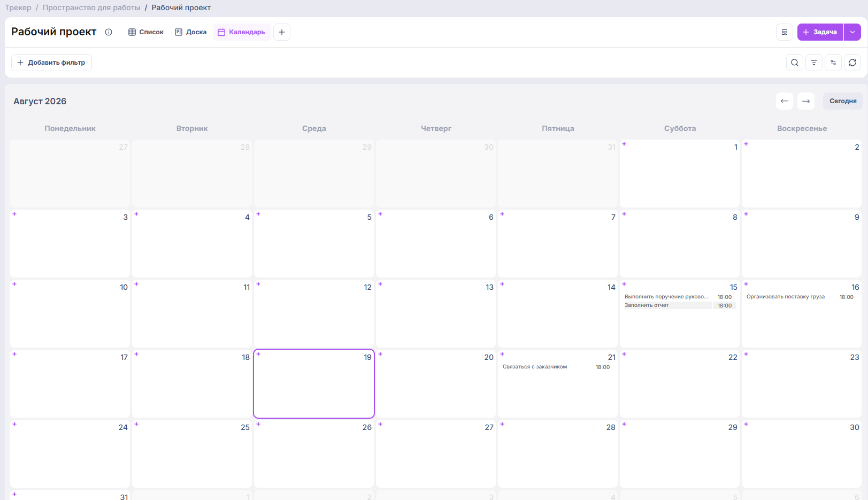The image size is (868, 500).
Task: Switch to the Доска view tab
Action: [191, 32]
